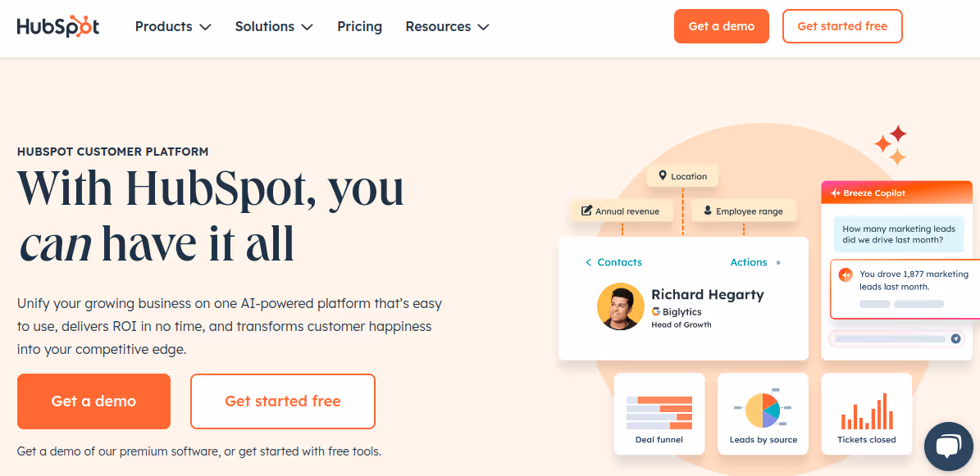This screenshot has height=476, width=980.
Task: Click the location pin icon above the card
Action: point(664,175)
